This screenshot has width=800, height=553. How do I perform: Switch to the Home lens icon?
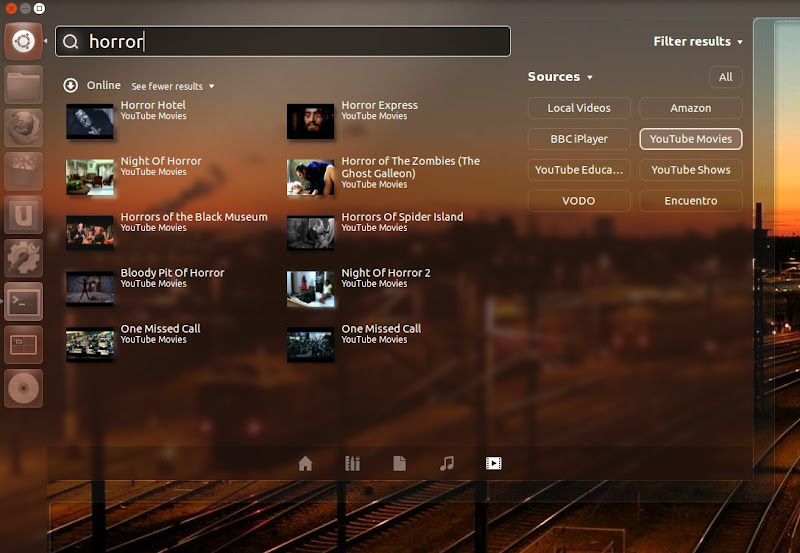point(305,463)
